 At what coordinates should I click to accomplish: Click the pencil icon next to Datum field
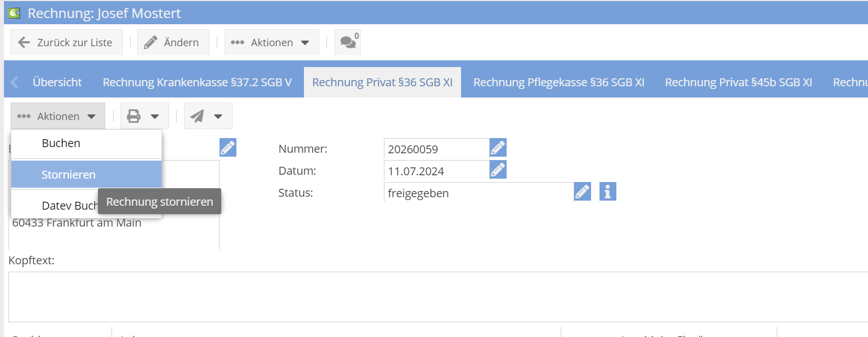[498, 170]
